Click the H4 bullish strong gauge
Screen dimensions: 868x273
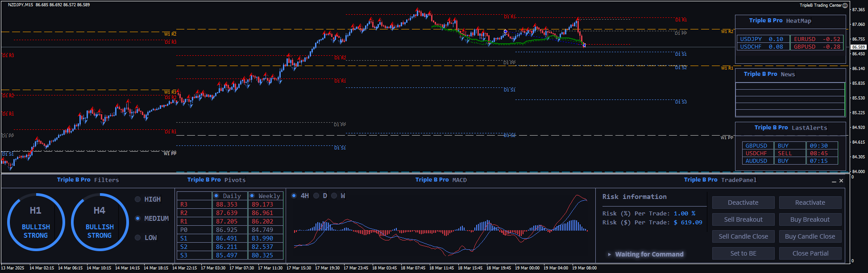click(100, 222)
